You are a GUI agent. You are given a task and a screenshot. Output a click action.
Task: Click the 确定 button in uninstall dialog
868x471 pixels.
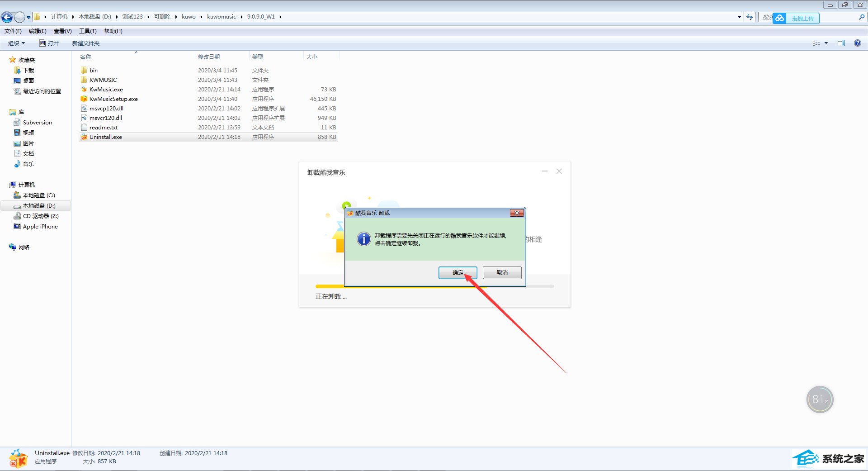point(458,272)
